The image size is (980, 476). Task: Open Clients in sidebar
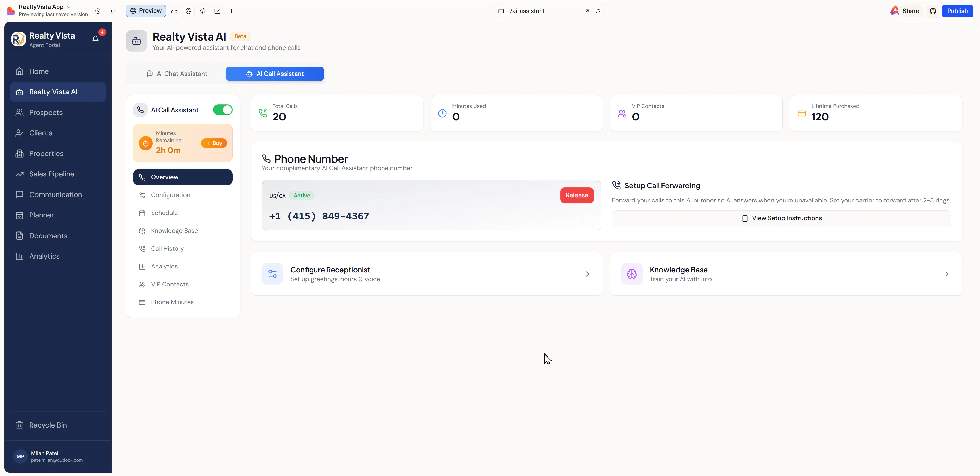58,133
